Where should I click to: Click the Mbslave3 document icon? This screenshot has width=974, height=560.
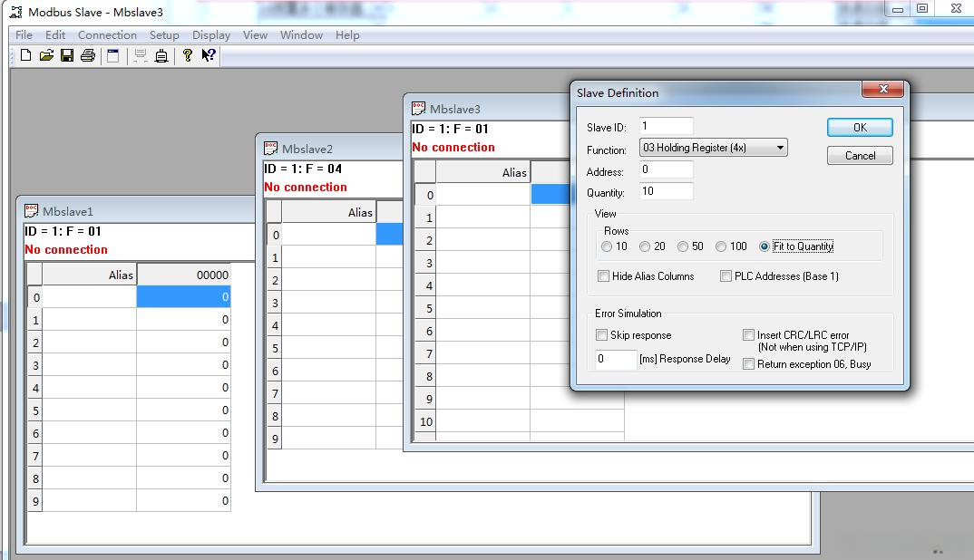(x=419, y=109)
